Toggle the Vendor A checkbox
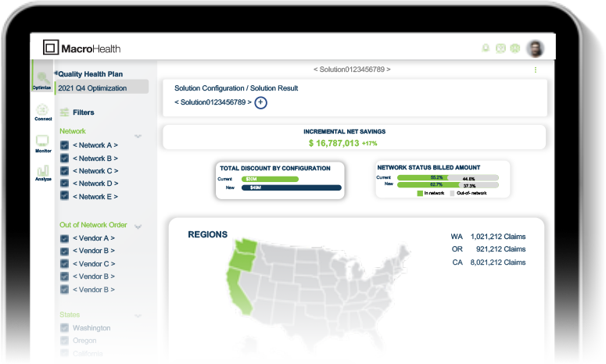The image size is (606, 364). pos(65,238)
